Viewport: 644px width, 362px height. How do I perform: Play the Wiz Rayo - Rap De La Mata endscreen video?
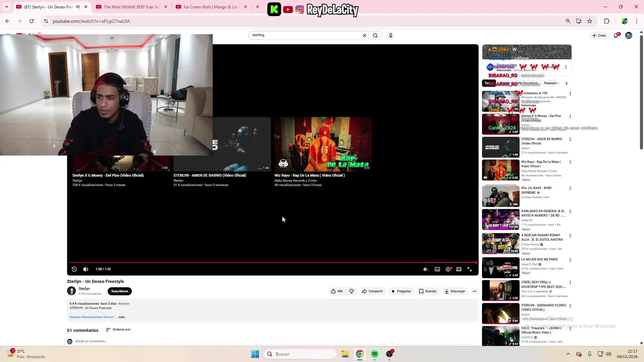click(323, 144)
